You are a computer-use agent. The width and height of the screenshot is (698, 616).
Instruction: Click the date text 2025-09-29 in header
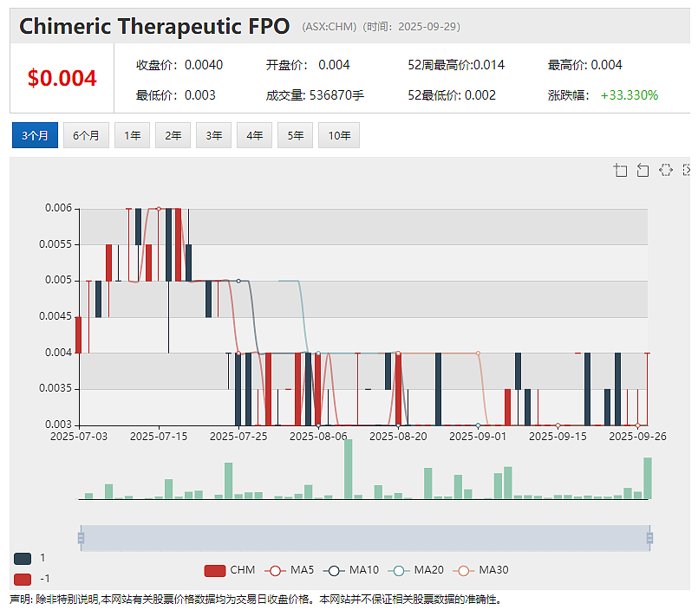coord(427,27)
